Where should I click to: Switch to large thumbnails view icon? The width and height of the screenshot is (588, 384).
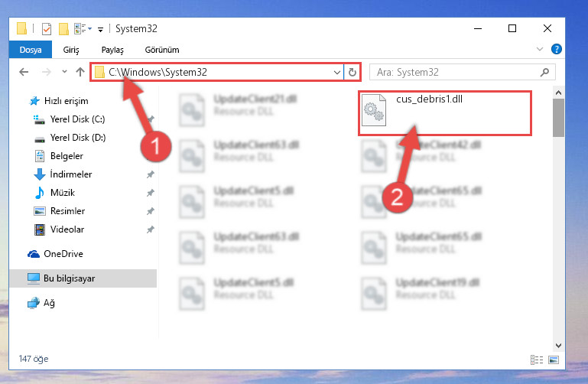coord(554,360)
